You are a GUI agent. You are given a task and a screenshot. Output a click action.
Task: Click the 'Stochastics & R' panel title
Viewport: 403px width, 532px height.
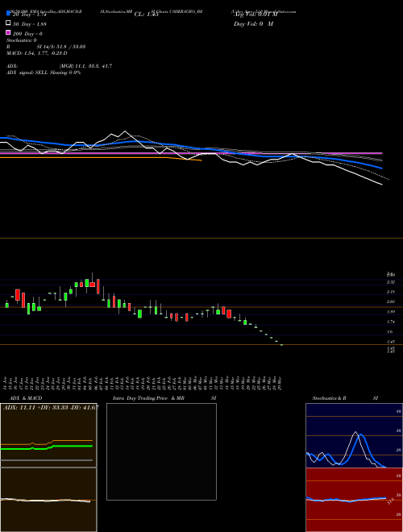click(x=329, y=398)
